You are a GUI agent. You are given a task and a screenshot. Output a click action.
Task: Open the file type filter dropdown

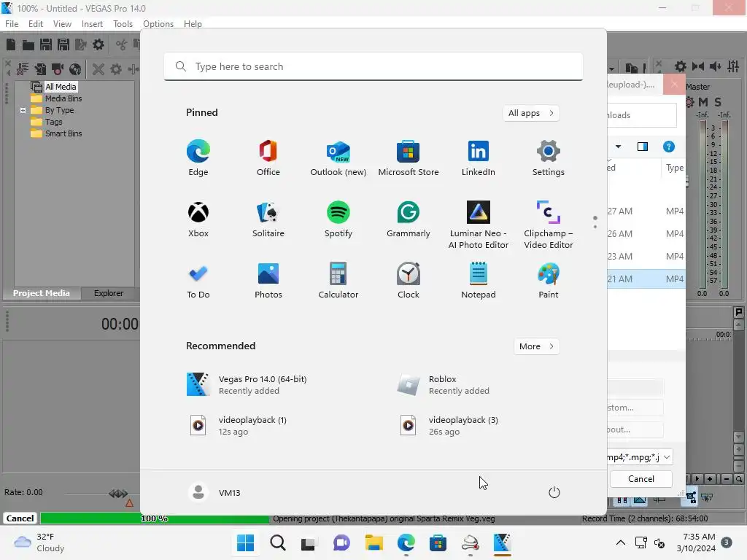pos(667,457)
